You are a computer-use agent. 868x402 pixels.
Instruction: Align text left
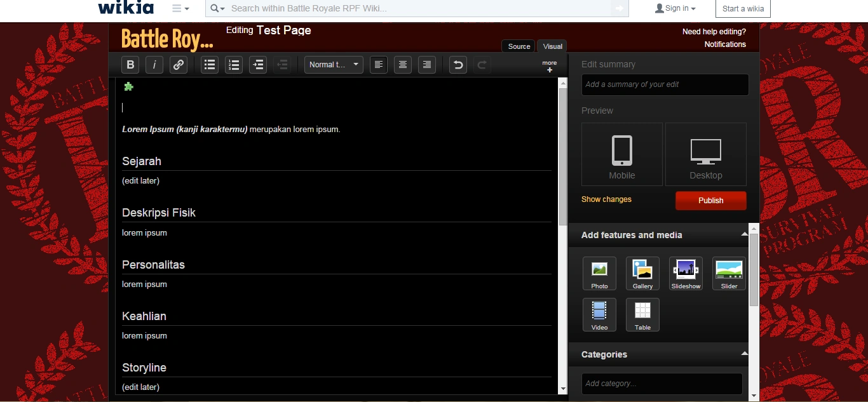(379, 65)
